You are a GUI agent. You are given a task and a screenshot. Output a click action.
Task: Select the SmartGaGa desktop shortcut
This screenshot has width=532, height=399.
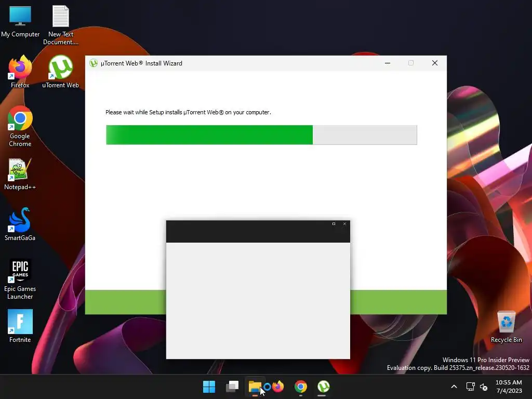pyautogui.click(x=20, y=224)
